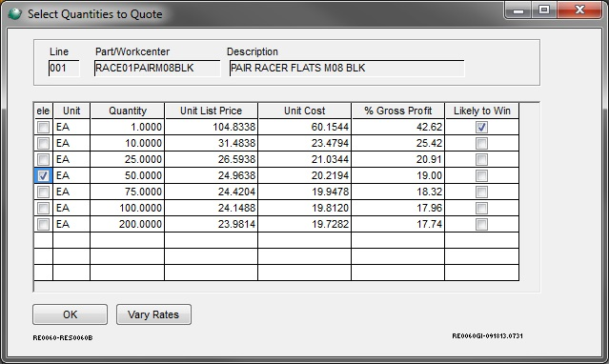Check Likely to Win for quantity 100.0000
The width and height of the screenshot is (609, 364).
[x=481, y=208]
